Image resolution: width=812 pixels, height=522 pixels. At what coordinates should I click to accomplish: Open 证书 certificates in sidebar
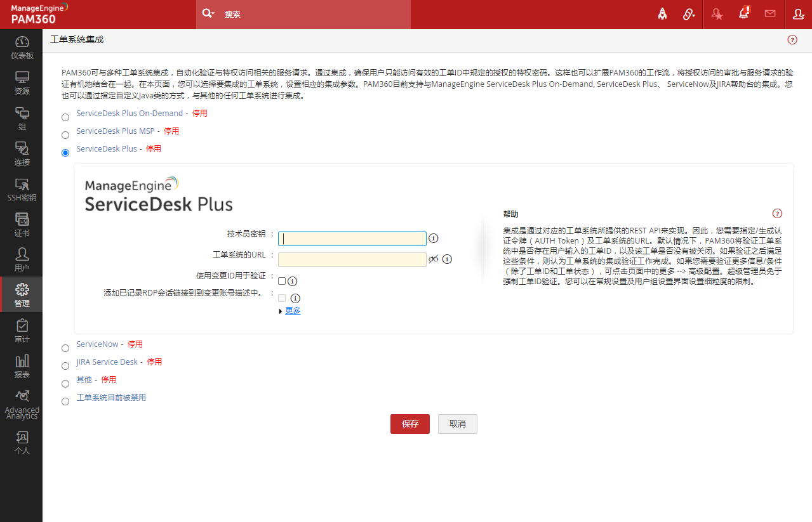pyautogui.click(x=22, y=225)
